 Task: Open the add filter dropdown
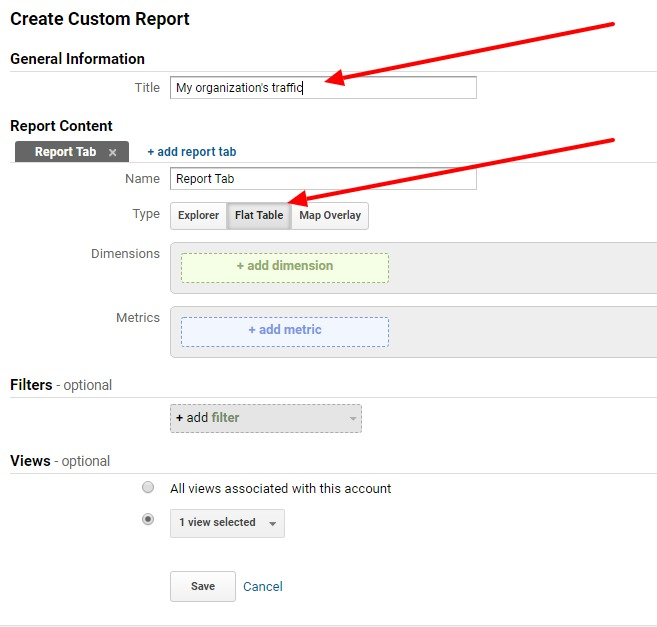(266, 418)
